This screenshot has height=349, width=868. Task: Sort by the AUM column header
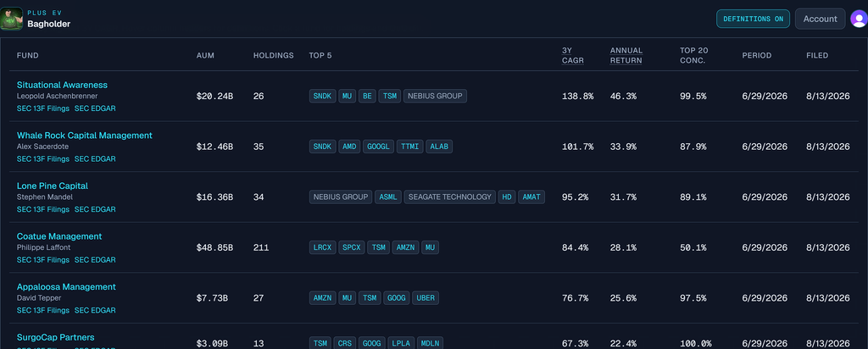205,55
